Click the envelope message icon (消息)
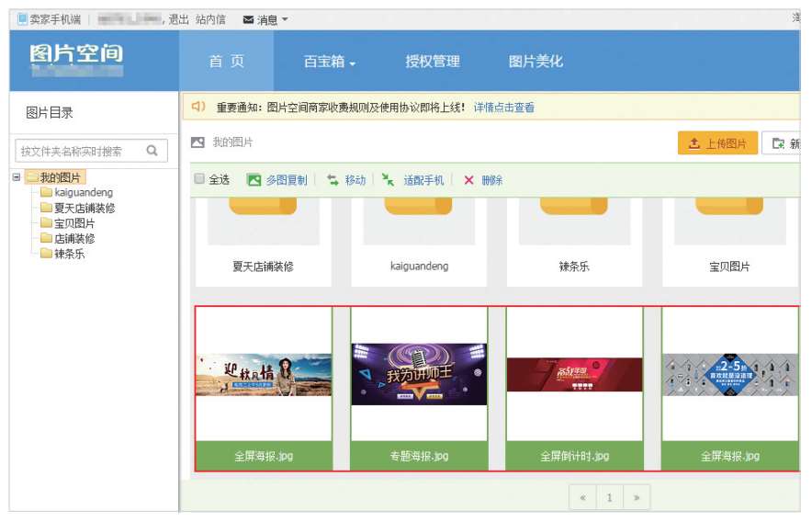The height and width of the screenshot is (522, 812). [248, 19]
